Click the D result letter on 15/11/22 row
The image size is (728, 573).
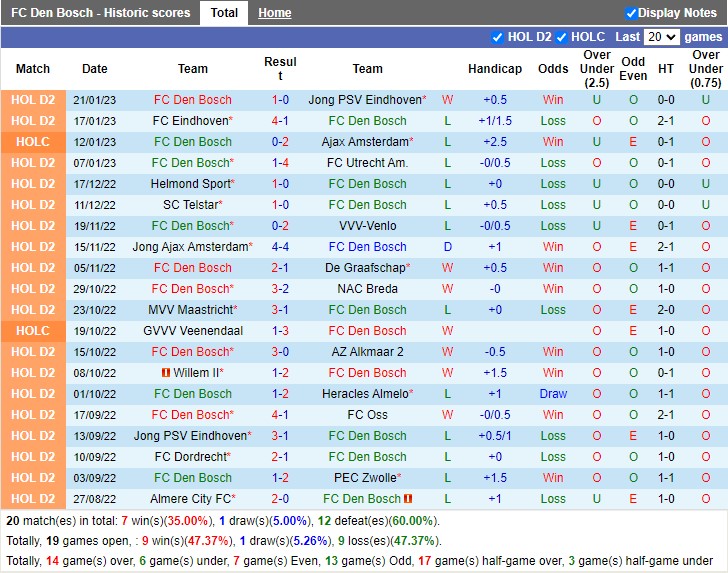coord(448,247)
